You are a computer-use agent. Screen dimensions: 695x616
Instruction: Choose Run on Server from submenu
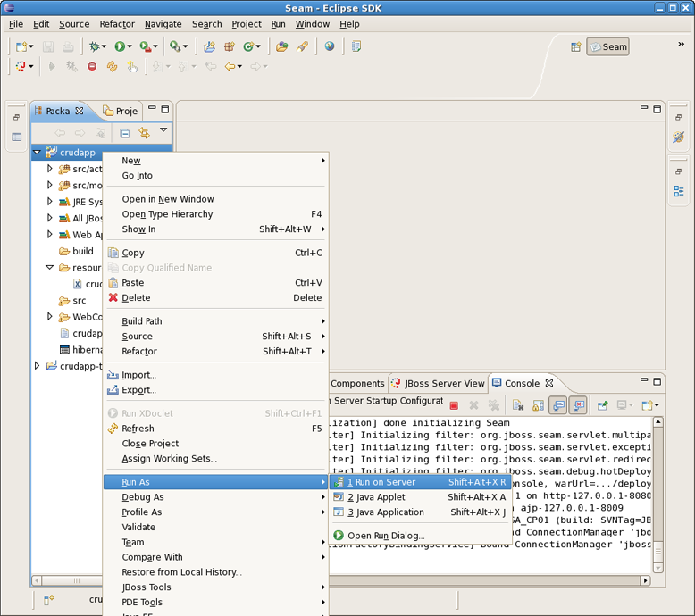tap(419, 482)
